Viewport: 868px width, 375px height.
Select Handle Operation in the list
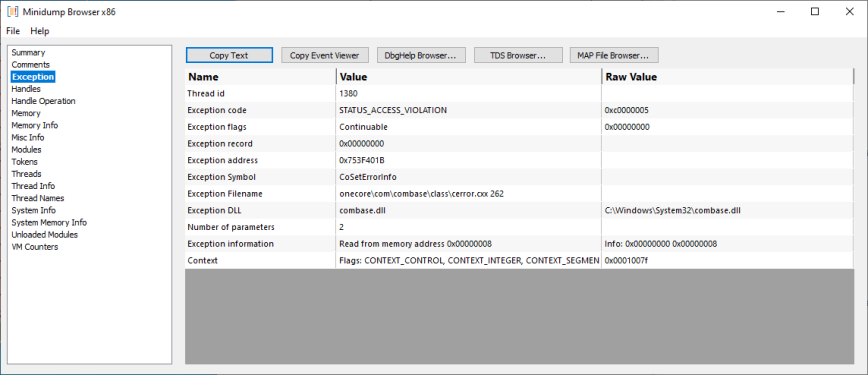point(43,101)
